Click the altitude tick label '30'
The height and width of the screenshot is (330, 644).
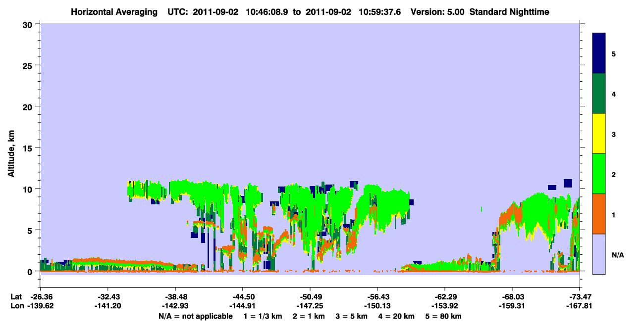(x=29, y=24)
